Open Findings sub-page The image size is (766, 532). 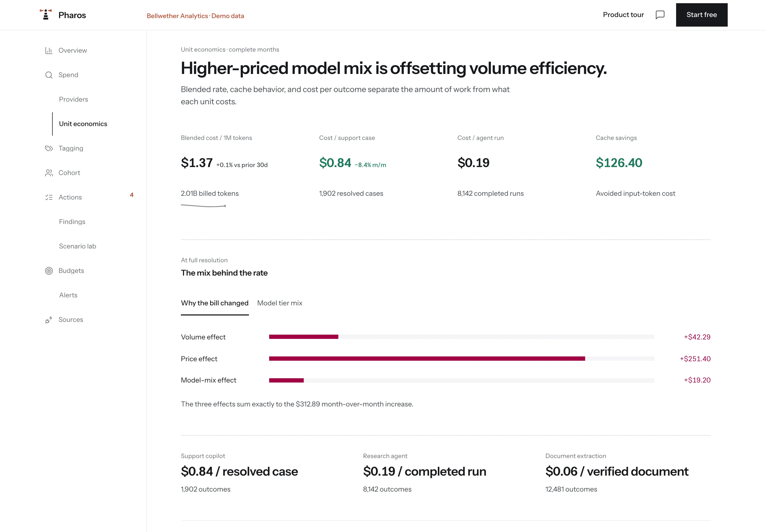click(72, 222)
